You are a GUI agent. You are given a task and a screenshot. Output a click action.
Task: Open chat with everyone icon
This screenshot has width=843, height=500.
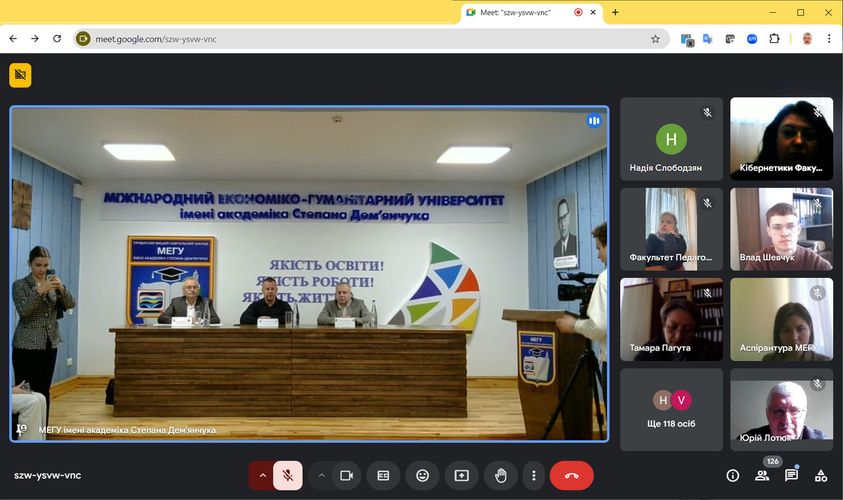[791, 475]
